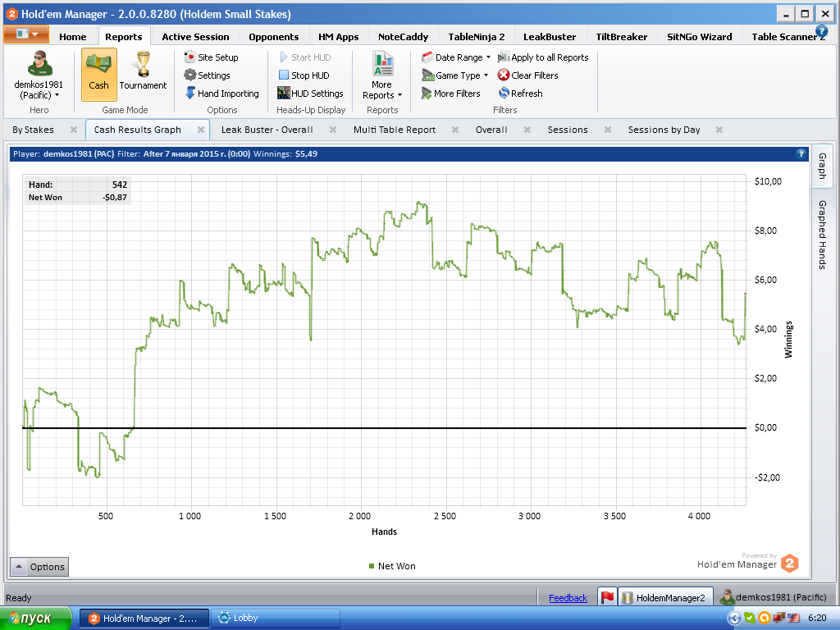This screenshot has width=840, height=630.
Task: Click Clear Filters red icon
Action: (x=503, y=75)
